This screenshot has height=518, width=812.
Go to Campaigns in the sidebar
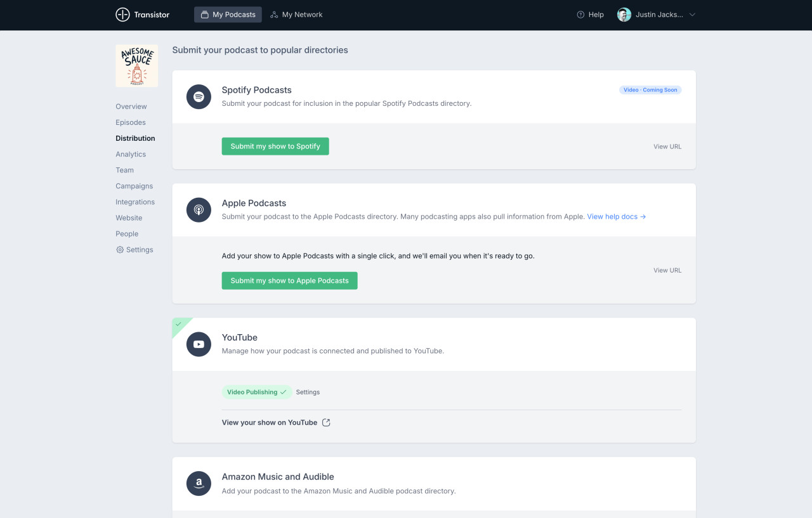pos(134,186)
